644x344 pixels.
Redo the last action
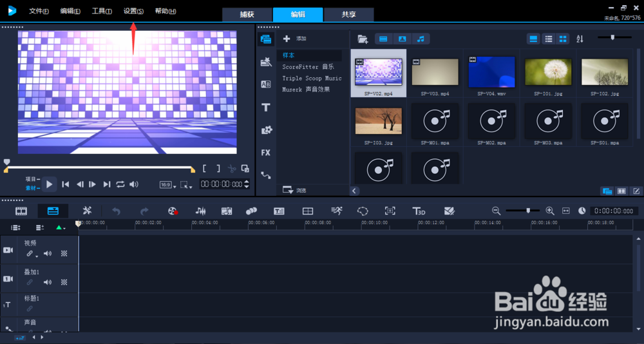click(x=144, y=211)
